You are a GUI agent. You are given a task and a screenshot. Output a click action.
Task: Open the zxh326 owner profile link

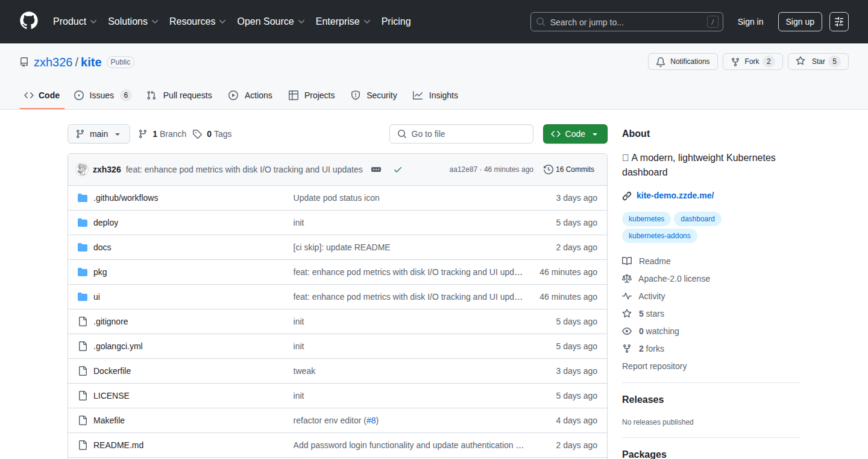point(53,62)
